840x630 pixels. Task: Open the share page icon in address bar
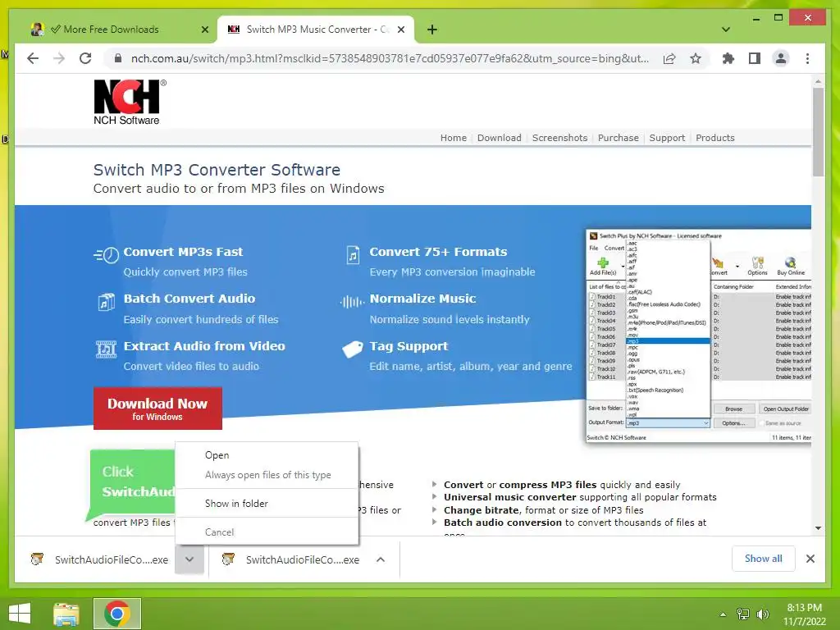click(x=669, y=58)
